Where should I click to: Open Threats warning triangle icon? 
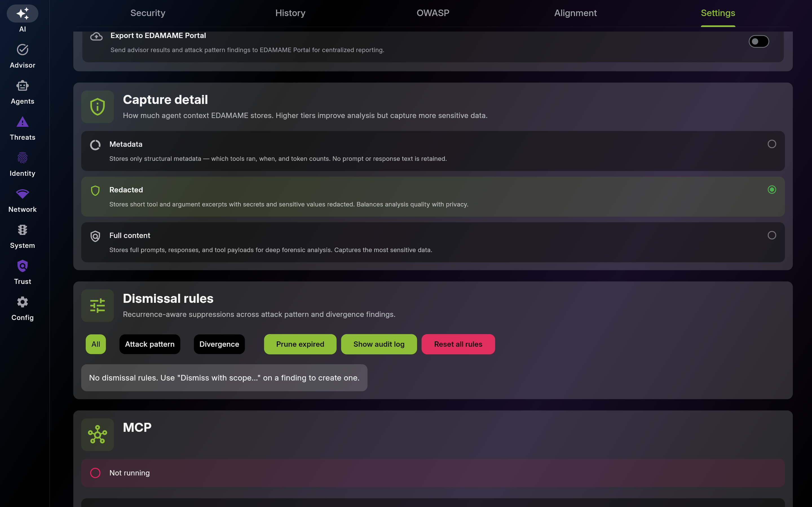pyautogui.click(x=23, y=122)
